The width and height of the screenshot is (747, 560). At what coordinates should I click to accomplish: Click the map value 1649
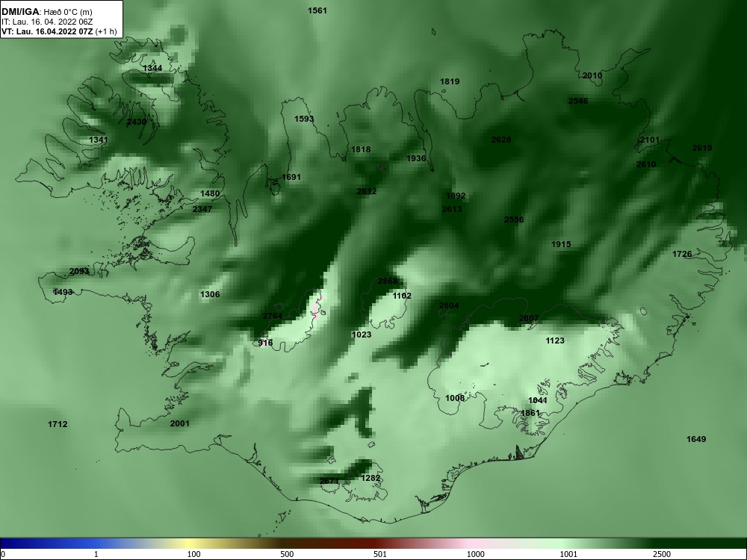696,439
